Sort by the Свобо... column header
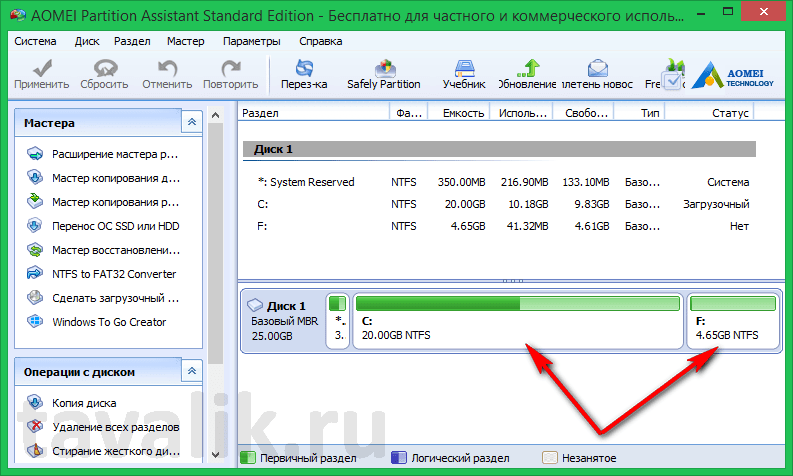 click(584, 113)
